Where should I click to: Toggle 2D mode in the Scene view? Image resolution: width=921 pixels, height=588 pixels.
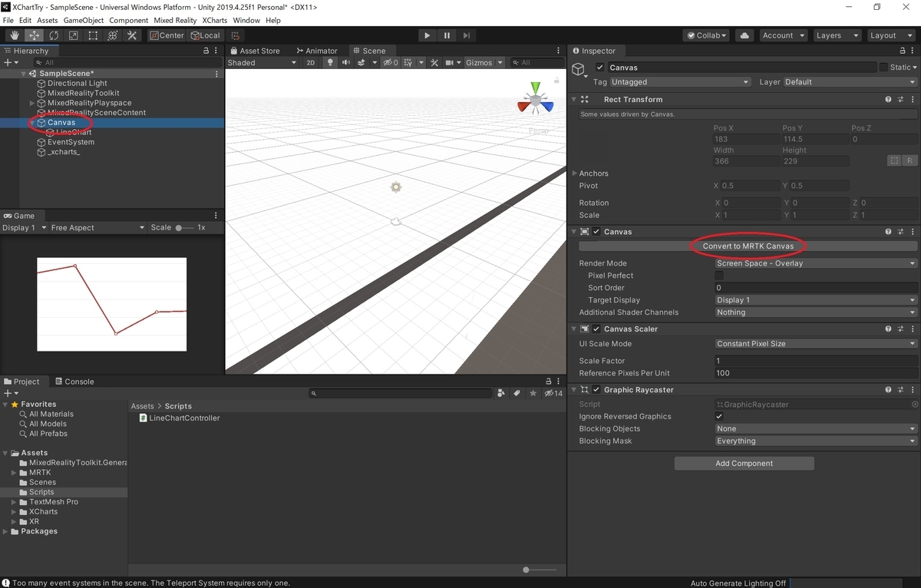click(310, 62)
